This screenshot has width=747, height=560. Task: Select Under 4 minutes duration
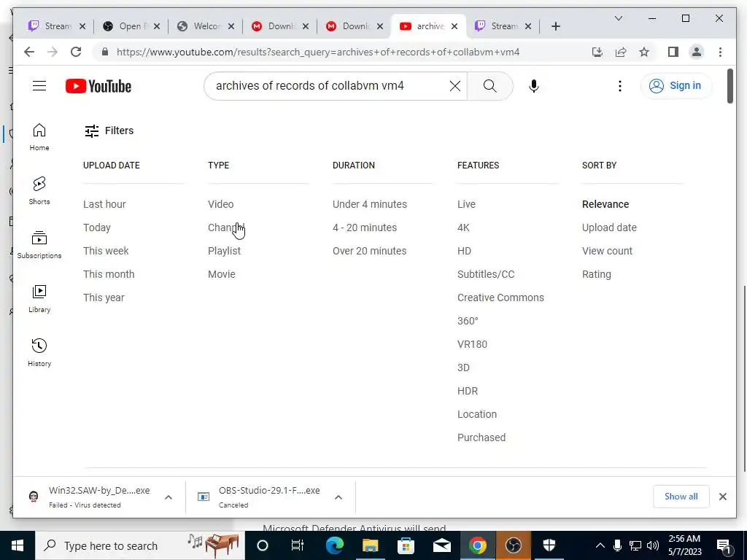(370, 204)
